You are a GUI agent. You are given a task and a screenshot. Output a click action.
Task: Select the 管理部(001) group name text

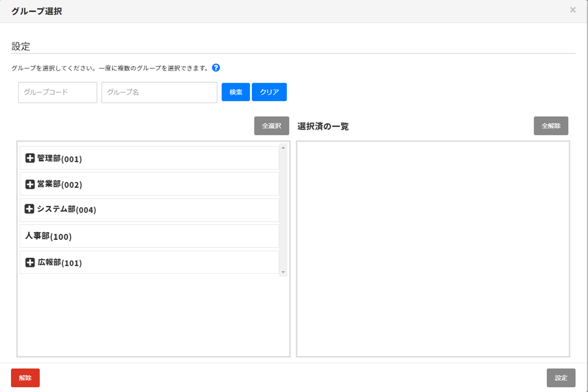59,159
